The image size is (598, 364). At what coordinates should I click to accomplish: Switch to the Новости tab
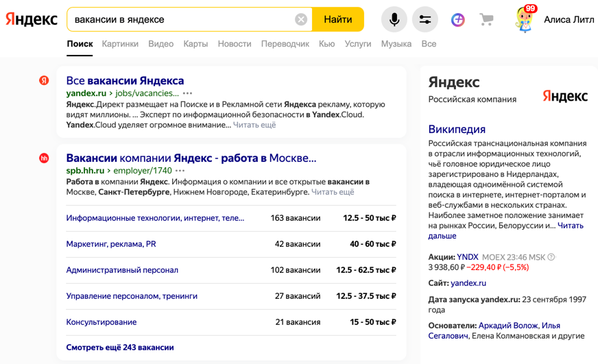point(235,44)
